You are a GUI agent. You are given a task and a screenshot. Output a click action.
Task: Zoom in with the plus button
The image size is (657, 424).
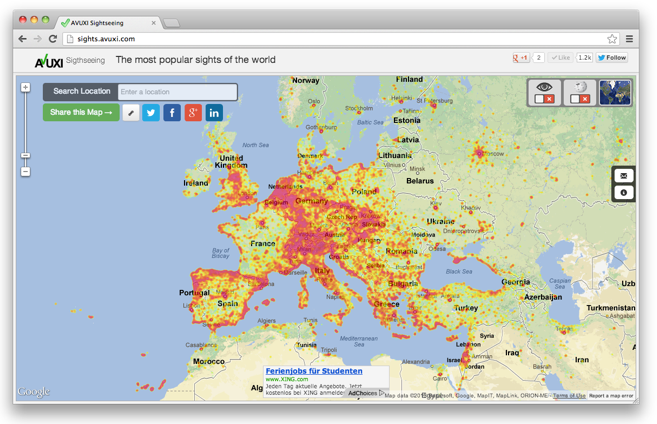[x=25, y=88]
